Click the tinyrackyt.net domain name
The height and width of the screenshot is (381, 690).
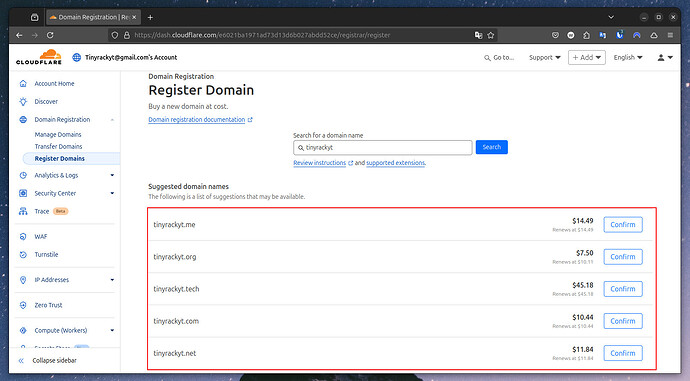tap(175, 353)
